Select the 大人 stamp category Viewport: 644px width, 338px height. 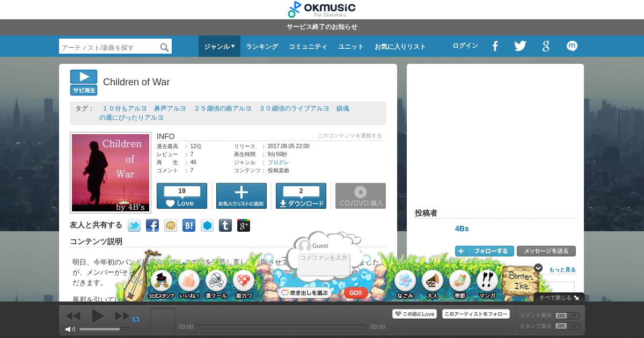pos(433,284)
